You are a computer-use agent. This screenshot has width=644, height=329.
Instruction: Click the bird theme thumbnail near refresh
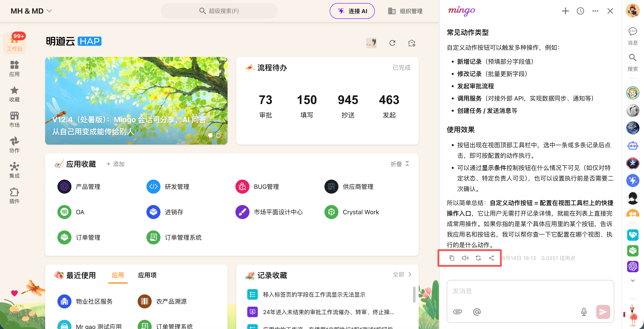tap(371, 43)
